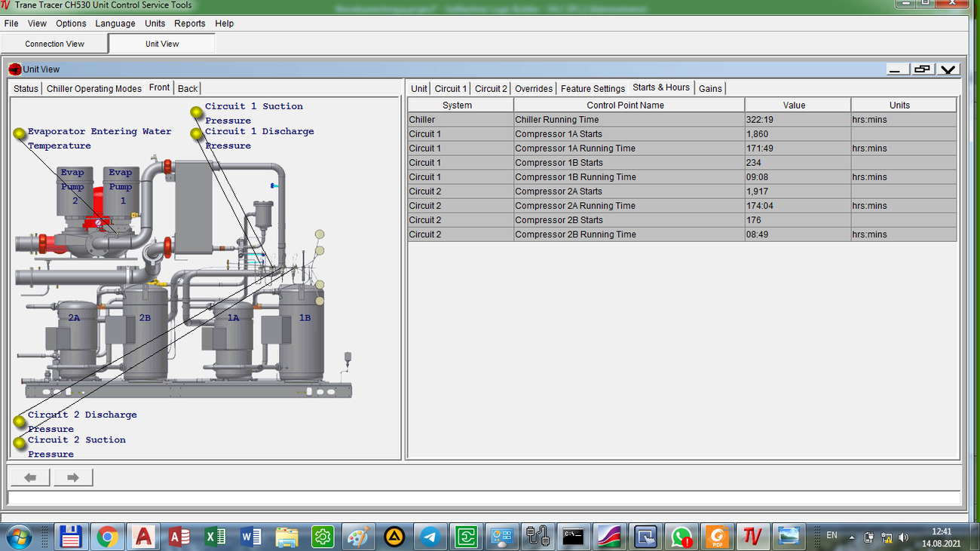
Task: Open the Help menu
Action: (x=224, y=23)
